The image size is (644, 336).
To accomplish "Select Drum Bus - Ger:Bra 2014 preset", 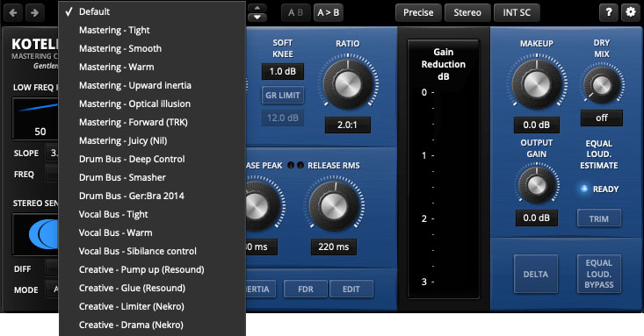I will pyautogui.click(x=152, y=196).
